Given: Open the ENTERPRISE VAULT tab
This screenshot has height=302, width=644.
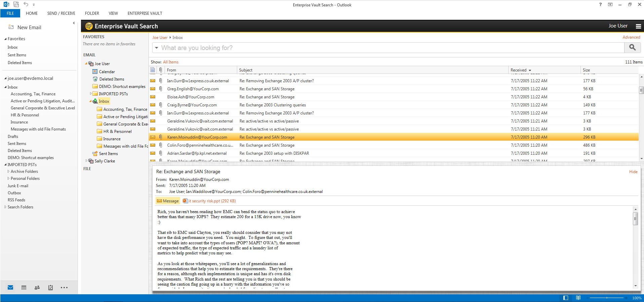Looking at the screenshot, I should pyautogui.click(x=145, y=13).
